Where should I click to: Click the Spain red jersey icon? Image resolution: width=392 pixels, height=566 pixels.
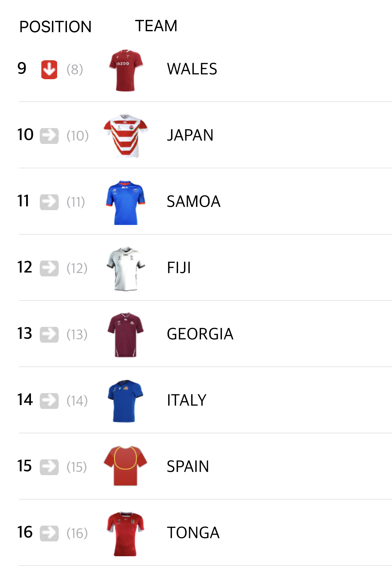point(126,466)
